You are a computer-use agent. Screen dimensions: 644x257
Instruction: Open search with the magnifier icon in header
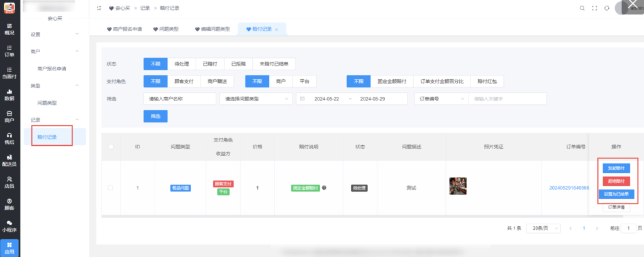(x=582, y=8)
